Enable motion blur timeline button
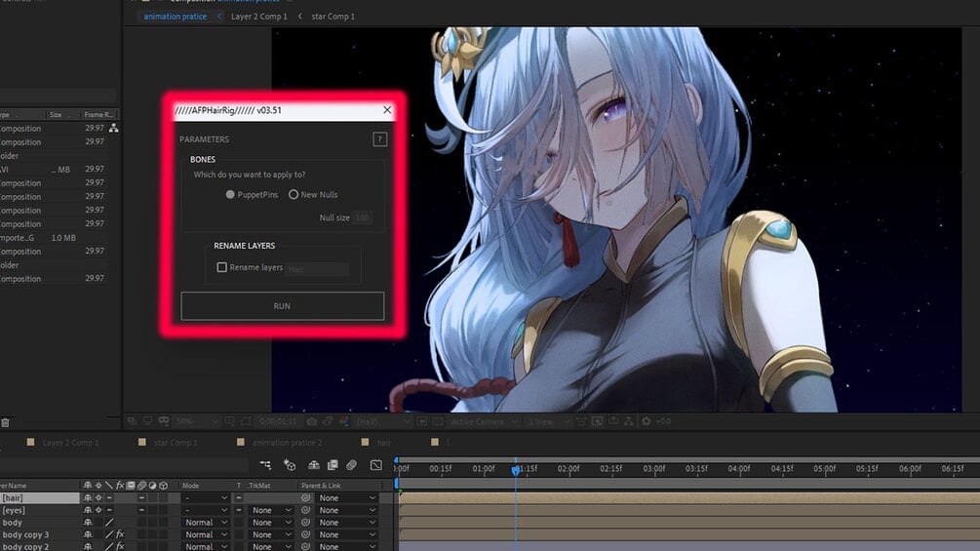980x551 pixels. pos(352,465)
